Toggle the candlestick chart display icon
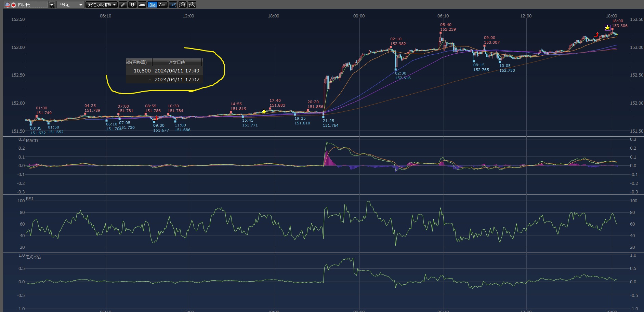Screen dimensions: 644x312 click(x=173, y=5)
